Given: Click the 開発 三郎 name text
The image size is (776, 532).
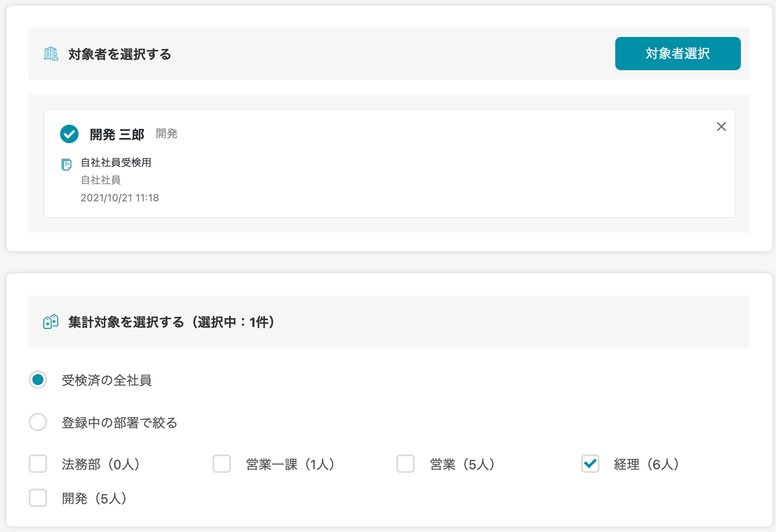Looking at the screenshot, I should coord(117,134).
